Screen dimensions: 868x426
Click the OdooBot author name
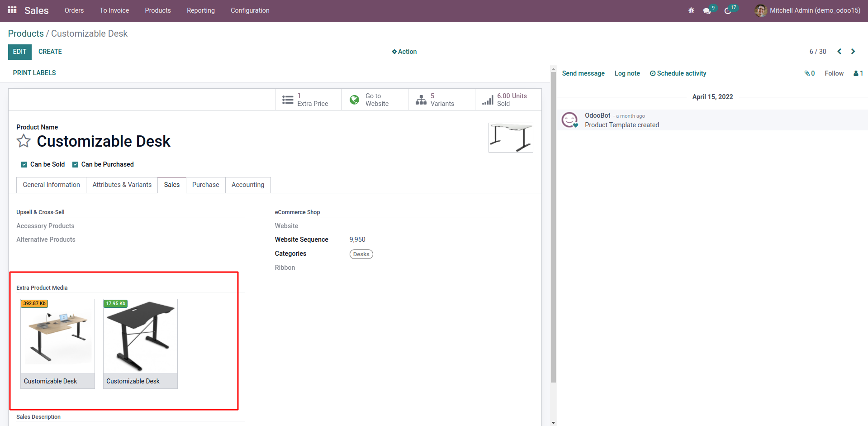point(598,115)
